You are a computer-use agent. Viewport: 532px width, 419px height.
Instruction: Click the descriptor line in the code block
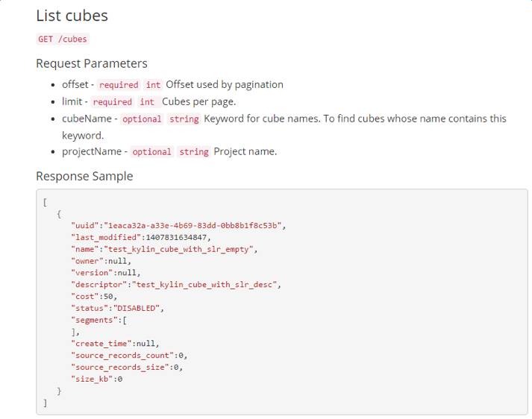tap(175, 284)
